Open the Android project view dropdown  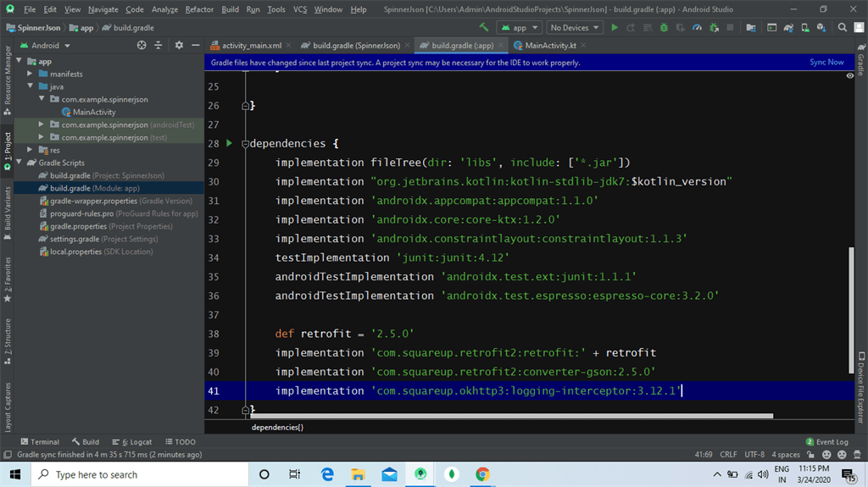[46, 46]
